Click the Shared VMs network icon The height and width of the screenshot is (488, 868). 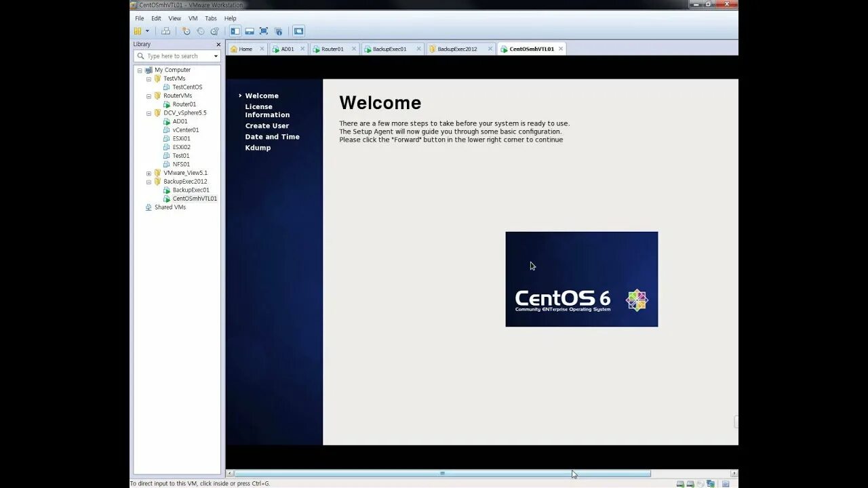(149, 207)
